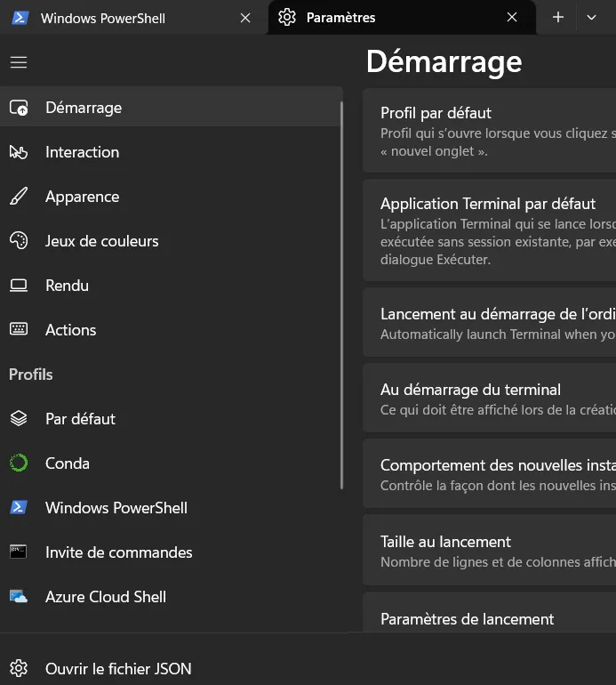
Task: Click the Jeux de couleurs palette icon
Action: pos(19,241)
